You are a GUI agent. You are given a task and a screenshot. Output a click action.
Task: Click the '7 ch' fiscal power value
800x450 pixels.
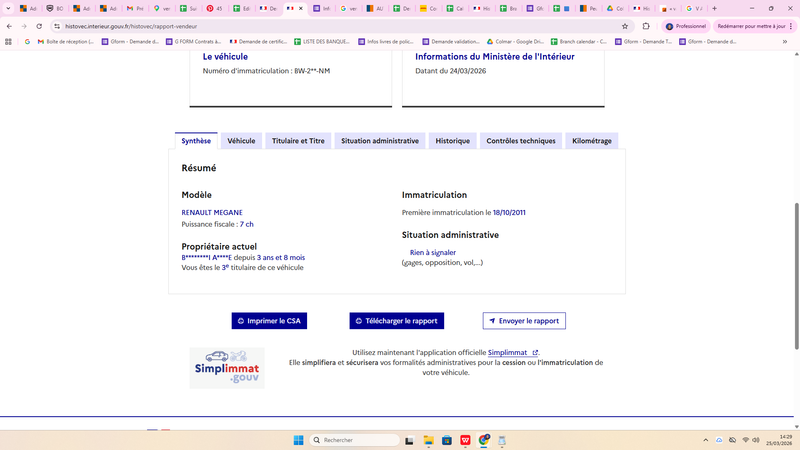click(246, 224)
